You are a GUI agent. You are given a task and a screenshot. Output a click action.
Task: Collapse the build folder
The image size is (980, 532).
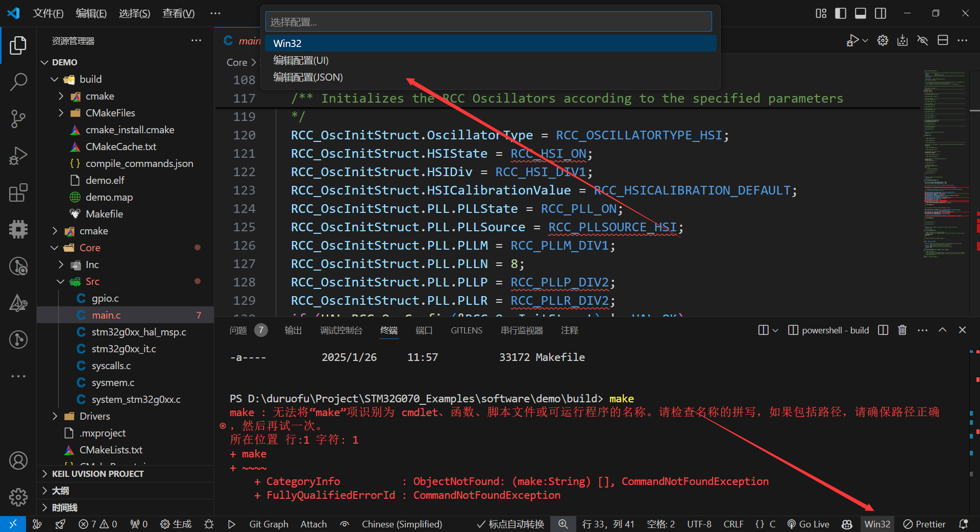(55, 79)
